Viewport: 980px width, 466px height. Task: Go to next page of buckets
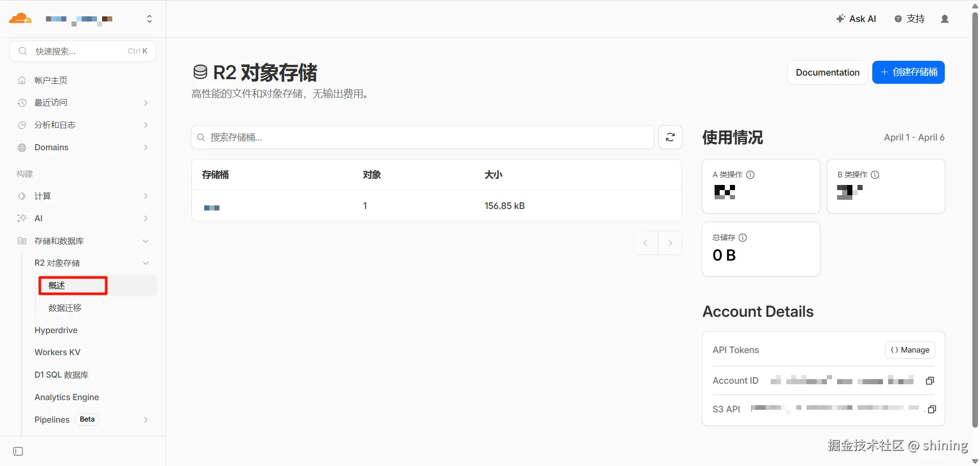click(x=670, y=243)
